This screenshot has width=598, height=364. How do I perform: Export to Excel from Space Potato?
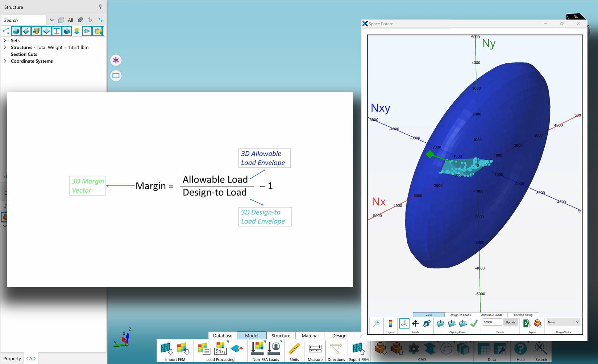click(x=526, y=323)
